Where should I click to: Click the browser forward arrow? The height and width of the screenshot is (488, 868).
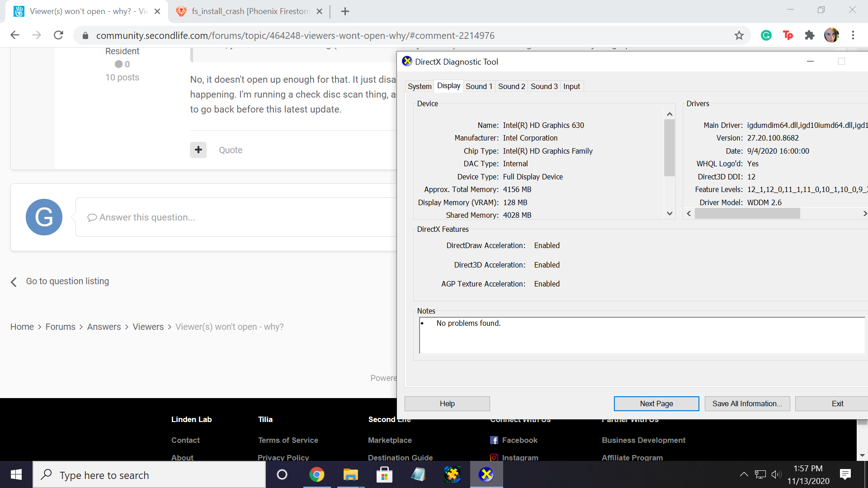[x=37, y=35]
